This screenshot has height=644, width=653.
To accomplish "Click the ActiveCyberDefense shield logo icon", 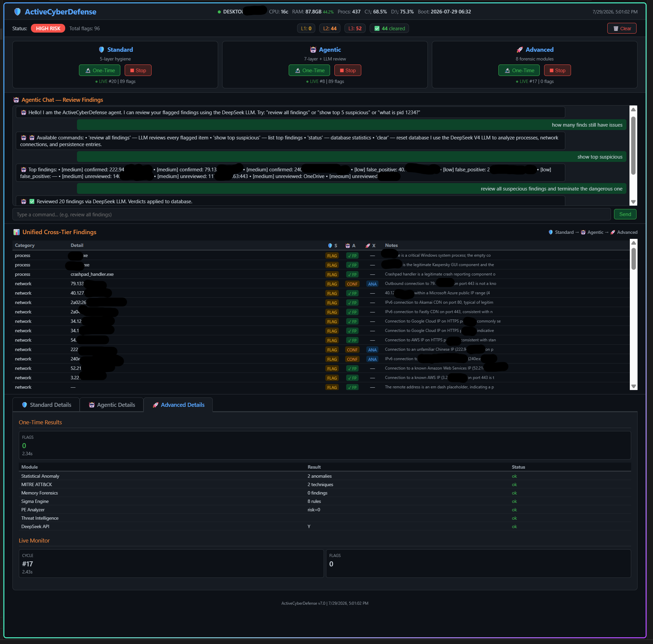I will pyautogui.click(x=17, y=12).
